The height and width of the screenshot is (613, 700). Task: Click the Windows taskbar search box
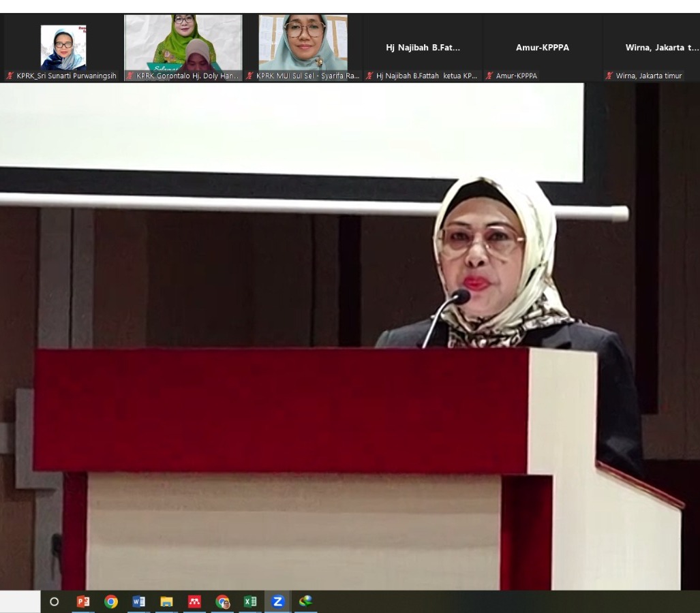pos(20,601)
